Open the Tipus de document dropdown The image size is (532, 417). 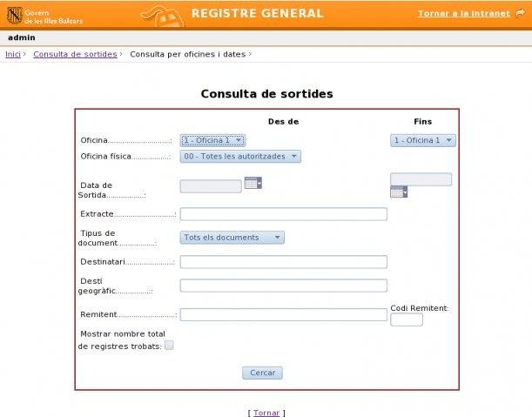click(x=232, y=238)
